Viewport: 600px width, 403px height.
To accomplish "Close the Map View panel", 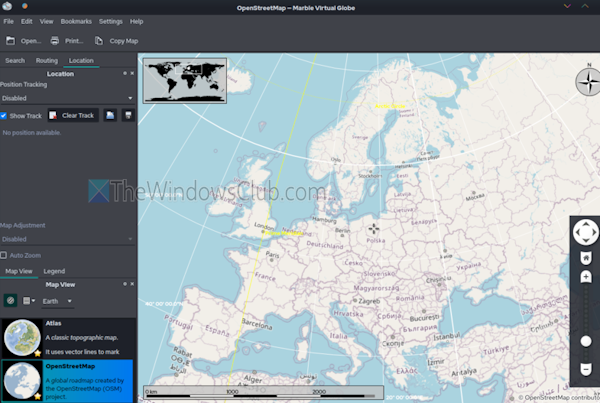I will [x=132, y=284].
